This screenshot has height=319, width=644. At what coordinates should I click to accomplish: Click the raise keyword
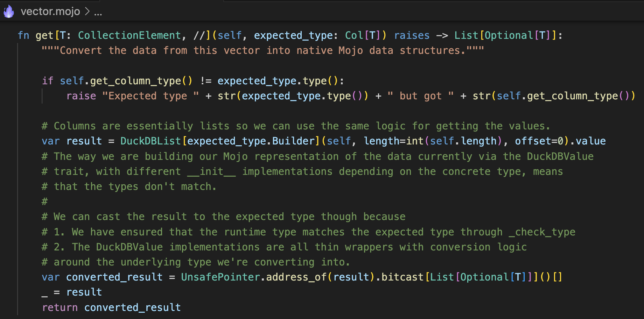tap(81, 96)
